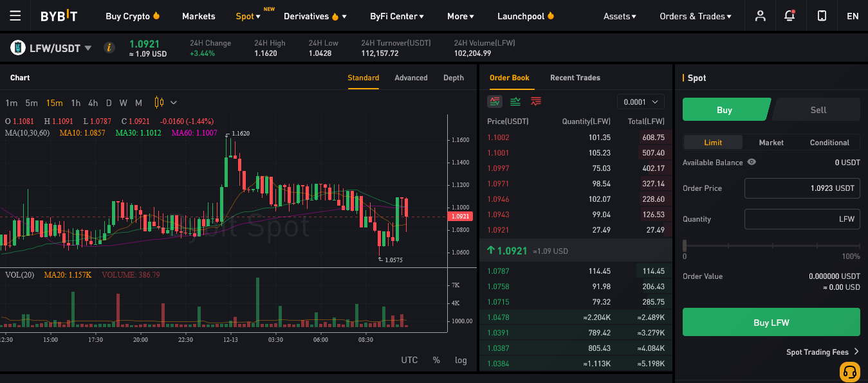Viewport: 868px width, 383px height.
Task: Open customer support headset icon
Action: 850,372
